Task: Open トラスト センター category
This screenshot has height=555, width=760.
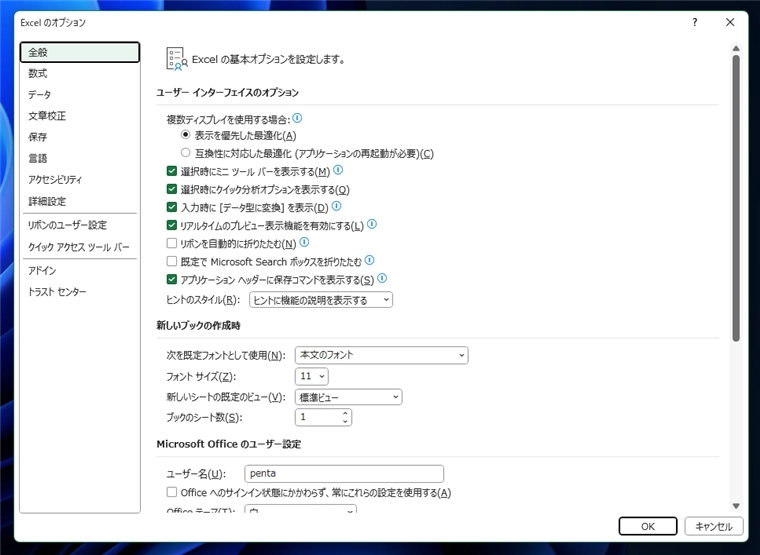Action: point(80,292)
